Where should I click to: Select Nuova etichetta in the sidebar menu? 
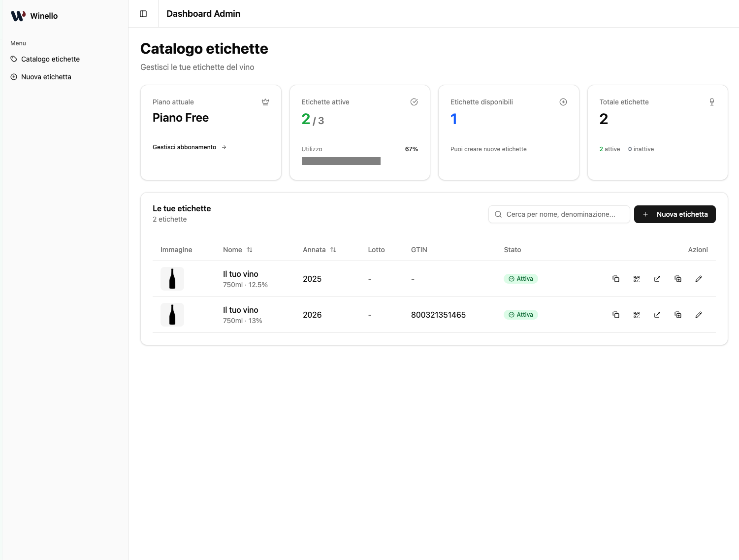46,76
